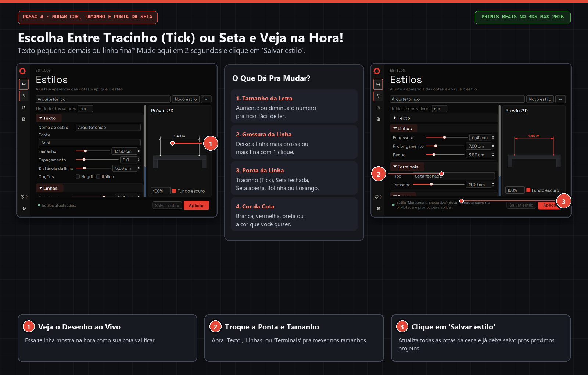Enable the Negrito checkbox
The height and width of the screenshot is (375, 588).
click(x=78, y=176)
